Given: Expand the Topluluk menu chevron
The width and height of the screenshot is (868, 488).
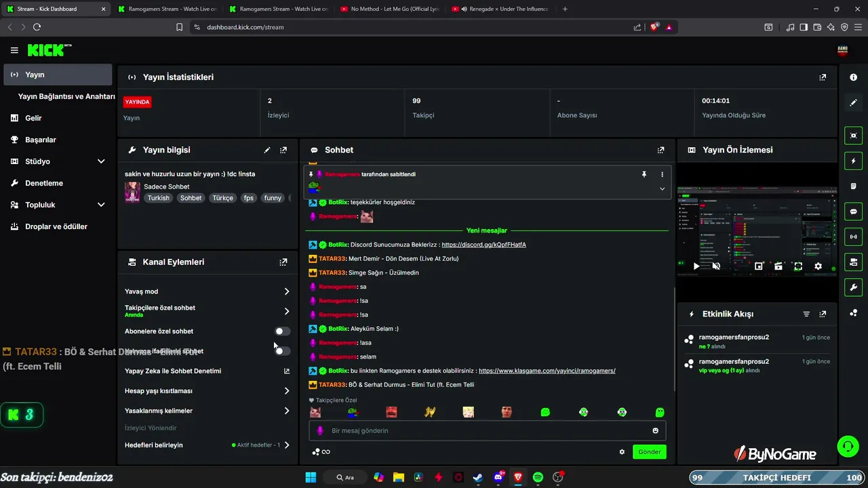Looking at the screenshot, I should pyautogui.click(x=101, y=205).
